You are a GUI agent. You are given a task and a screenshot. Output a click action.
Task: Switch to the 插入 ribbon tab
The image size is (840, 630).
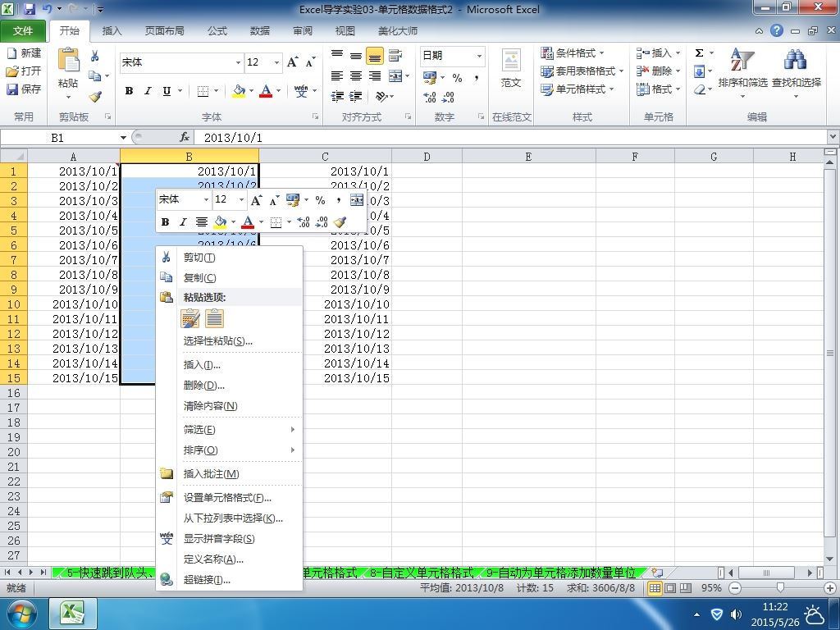tap(112, 31)
